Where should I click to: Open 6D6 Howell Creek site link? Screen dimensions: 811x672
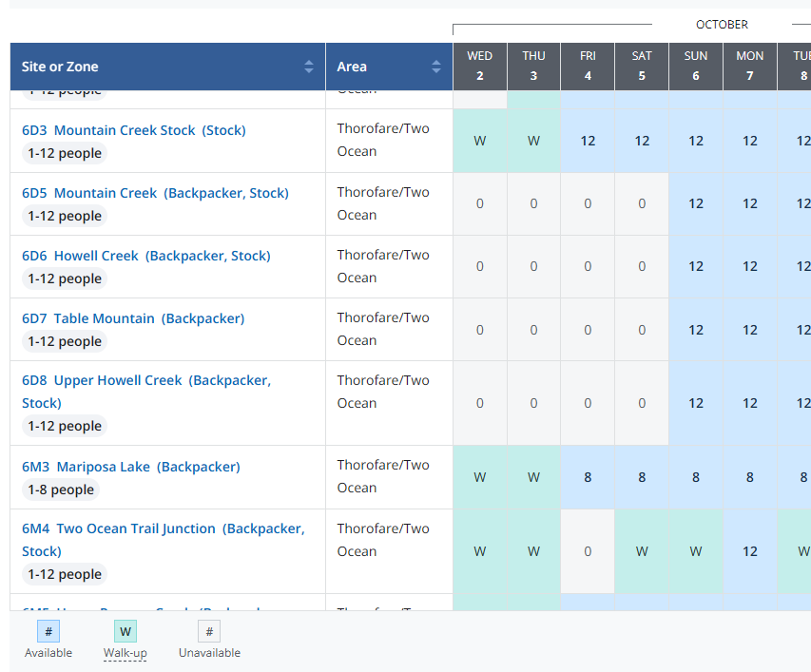tap(145, 256)
